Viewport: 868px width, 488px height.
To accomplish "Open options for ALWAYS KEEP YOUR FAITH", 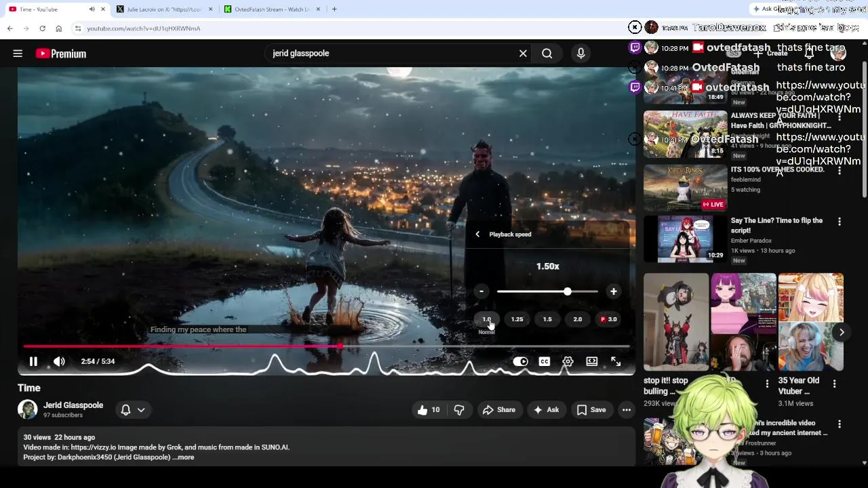I will [840, 118].
